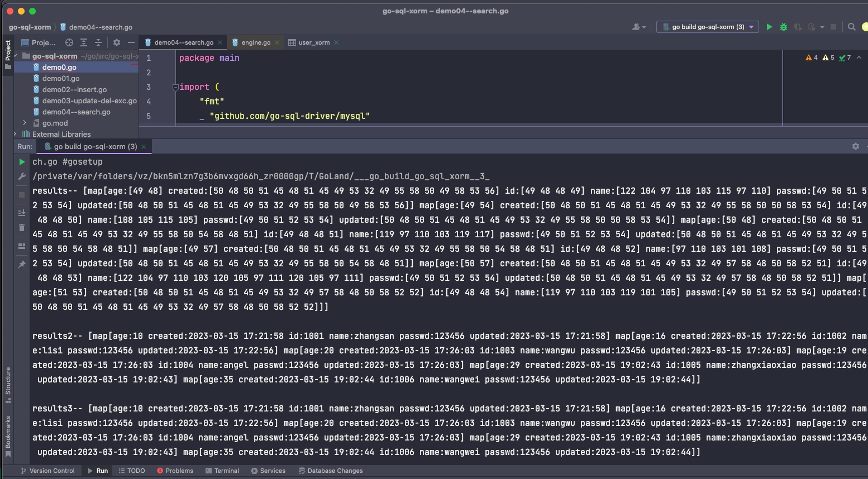Toggle the Structure side tool window
This screenshot has width=868, height=479.
pyautogui.click(x=8, y=385)
